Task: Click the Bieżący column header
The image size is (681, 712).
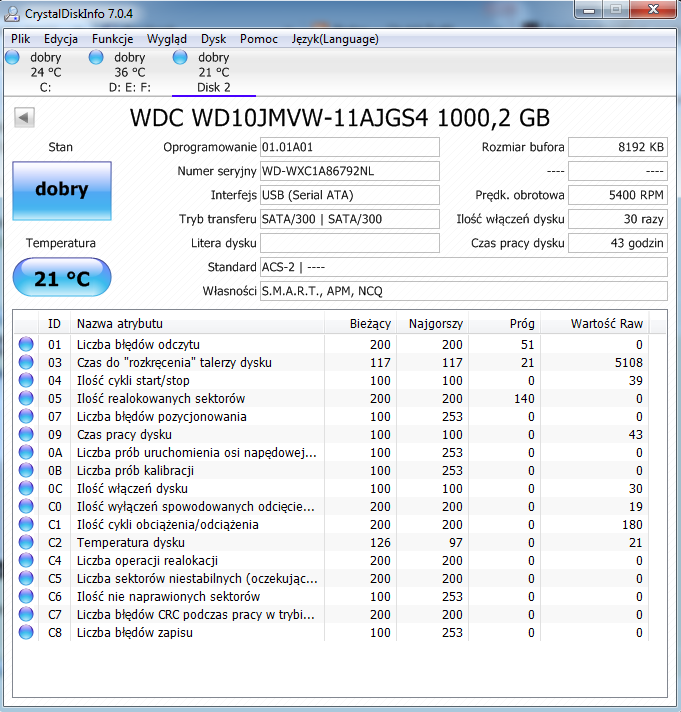Action: pyautogui.click(x=360, y=324)
